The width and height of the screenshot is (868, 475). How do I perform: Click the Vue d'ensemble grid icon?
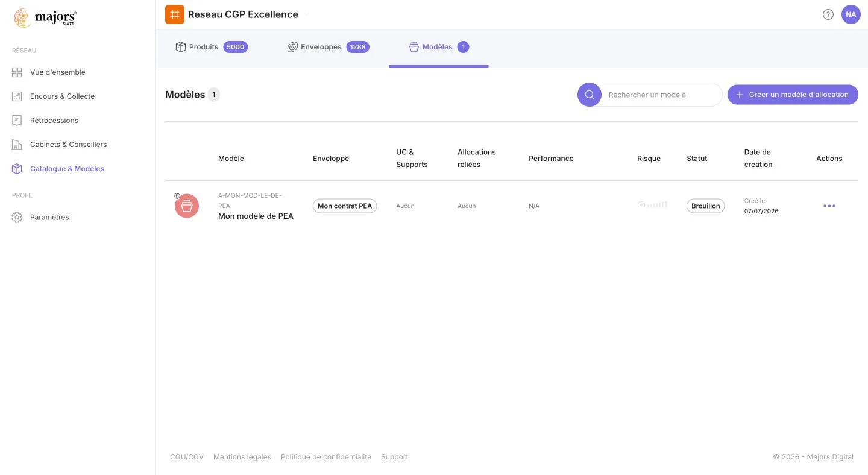(17, 72)
